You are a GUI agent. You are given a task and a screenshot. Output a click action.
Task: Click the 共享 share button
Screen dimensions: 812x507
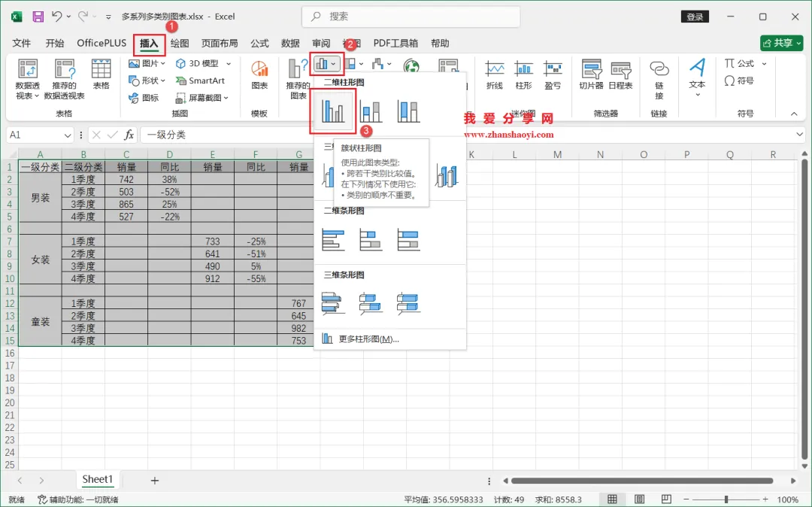click(781, 43)
